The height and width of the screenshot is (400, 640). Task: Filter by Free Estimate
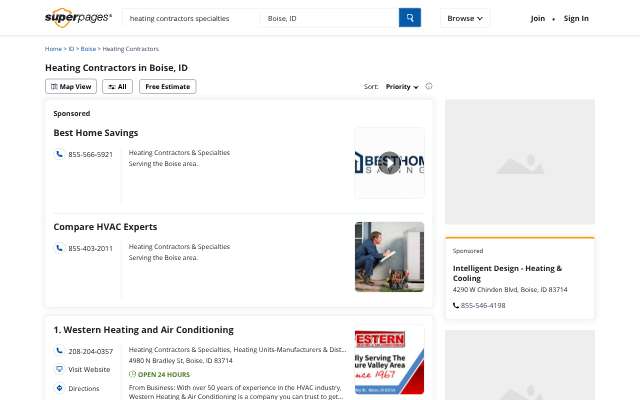pyautogui.click(x=168, y=87)
